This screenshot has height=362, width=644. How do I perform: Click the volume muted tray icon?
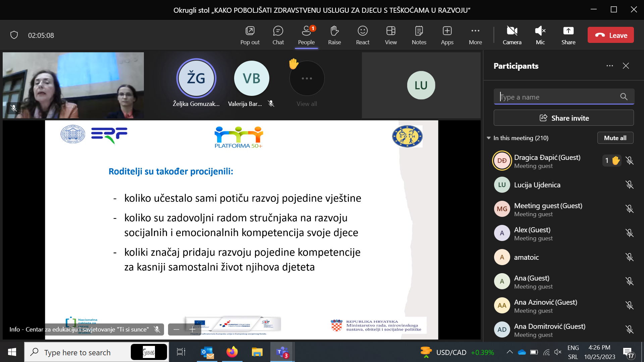(x=558, y=352)
